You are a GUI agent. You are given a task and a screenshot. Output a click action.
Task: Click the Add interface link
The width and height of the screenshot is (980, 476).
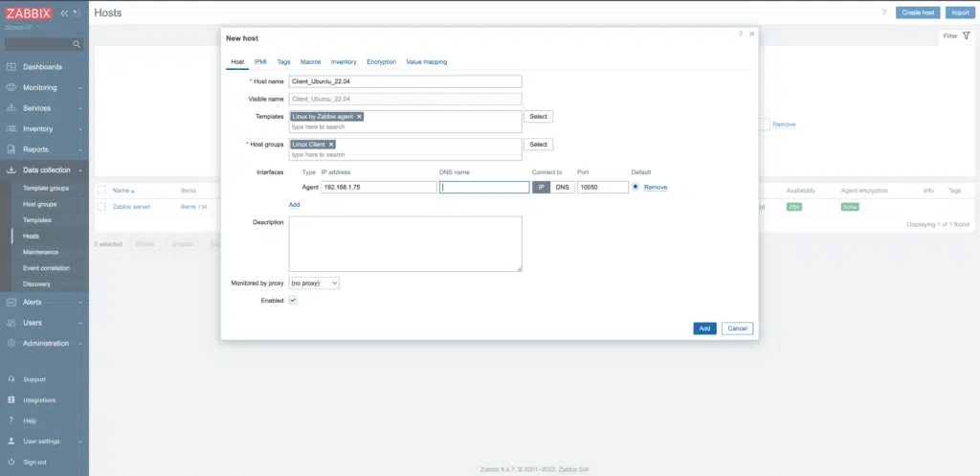[295, 205]
